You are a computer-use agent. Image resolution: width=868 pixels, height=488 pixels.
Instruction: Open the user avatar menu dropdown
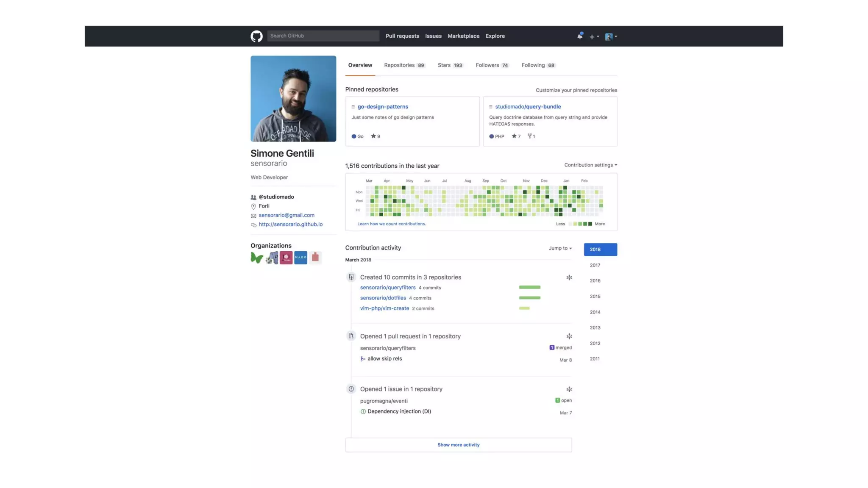[611, 36]
